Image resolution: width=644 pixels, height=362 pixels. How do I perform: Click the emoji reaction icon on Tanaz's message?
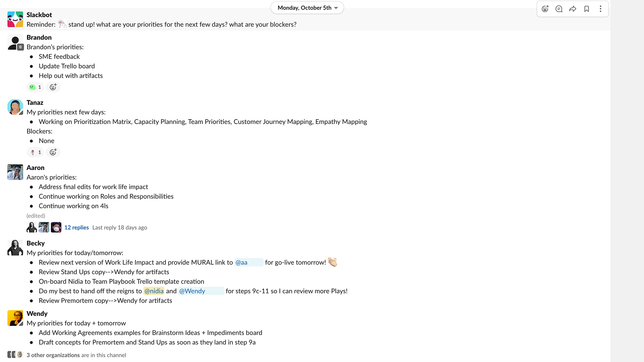click(52, 152)
